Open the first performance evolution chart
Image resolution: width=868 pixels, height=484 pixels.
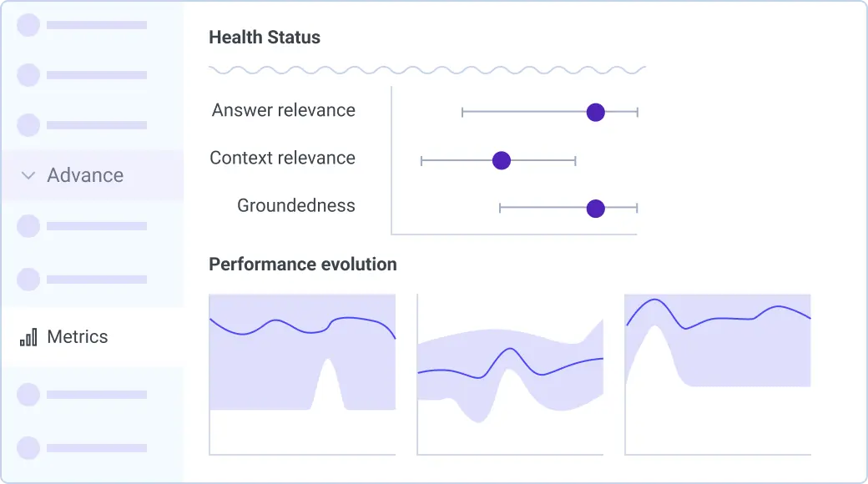point(302,374)
